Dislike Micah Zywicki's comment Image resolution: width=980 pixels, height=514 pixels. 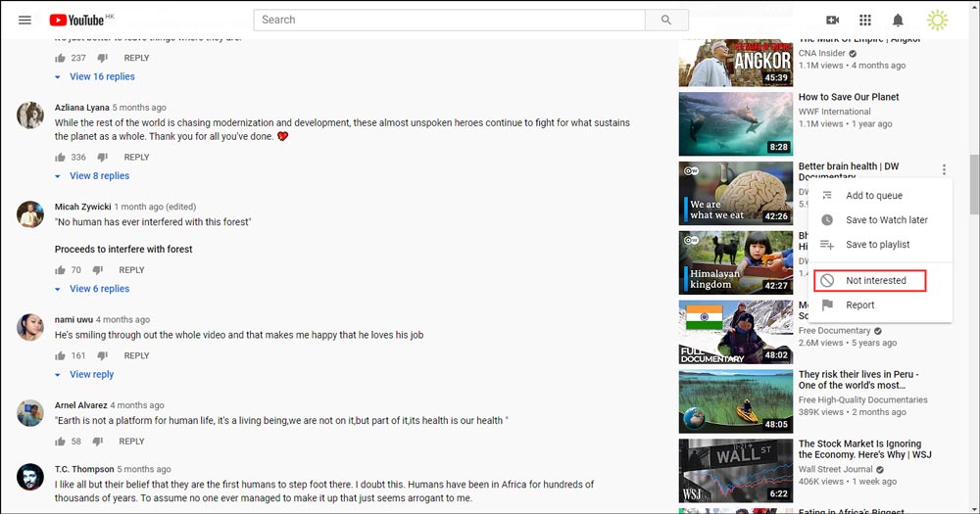(x=97, y=270)
